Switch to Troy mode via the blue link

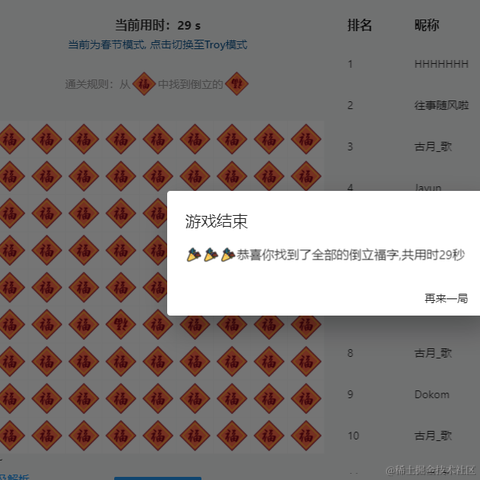click(158, 45)
